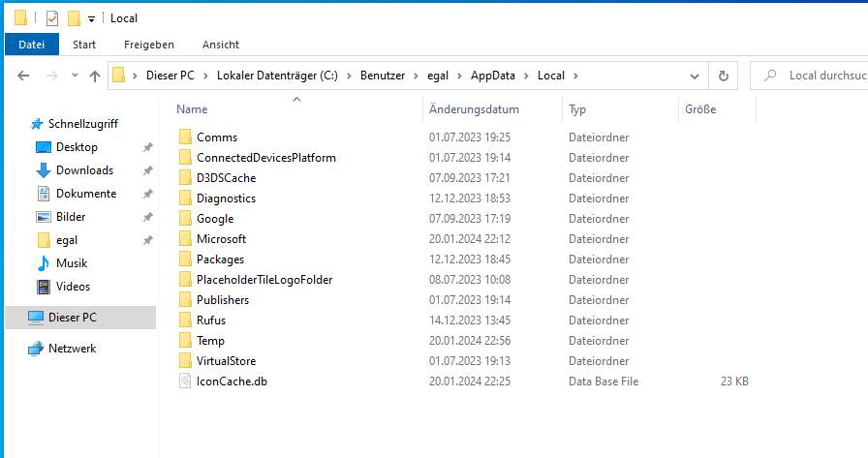Select the PlaceholderTileLogoFolder folder icon
The image size is (868, 458).
(185, 279)
